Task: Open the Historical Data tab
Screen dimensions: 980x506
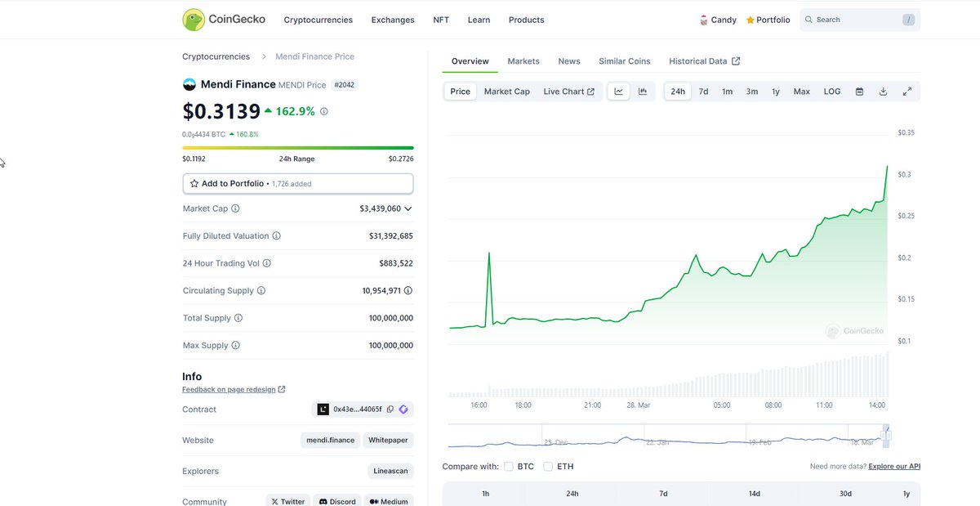Action: coord(705,61)
